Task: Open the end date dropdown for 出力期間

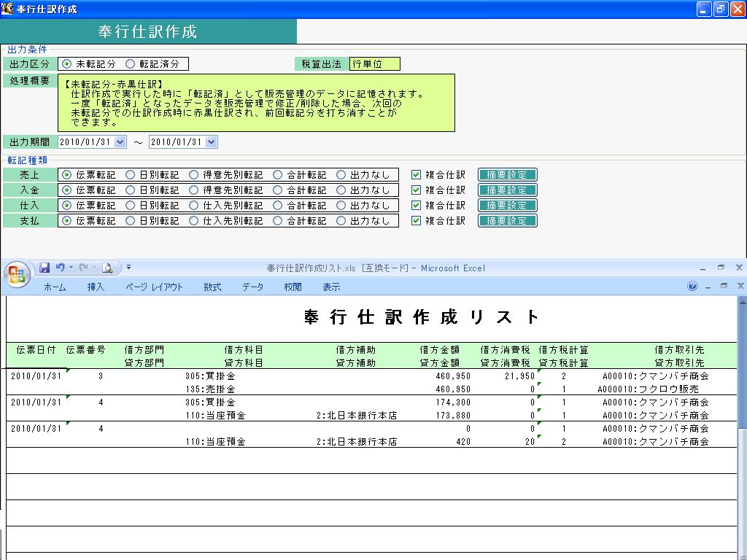Action: tap(212, 142)
